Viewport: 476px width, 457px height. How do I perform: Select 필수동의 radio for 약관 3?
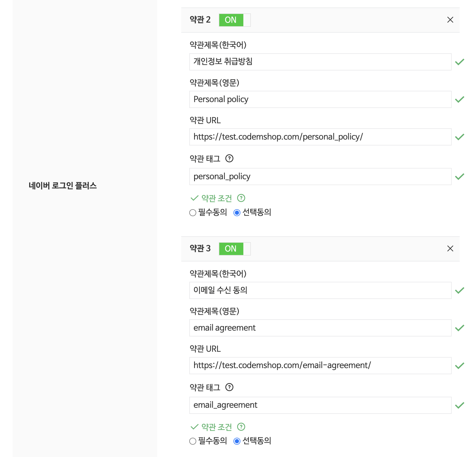tap(193, 441)
